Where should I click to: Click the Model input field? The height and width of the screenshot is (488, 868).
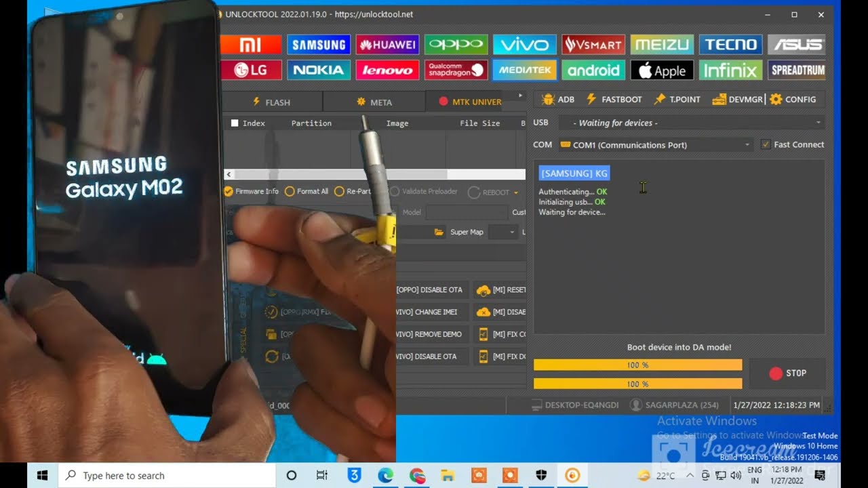467,212
